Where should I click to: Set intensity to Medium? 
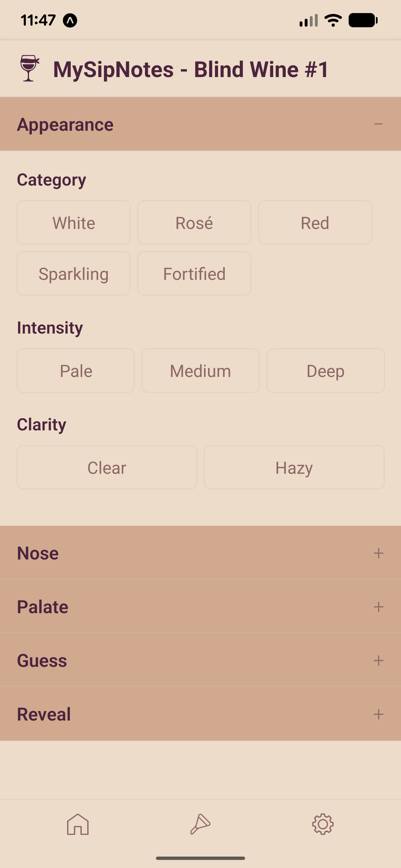point(200,371)
